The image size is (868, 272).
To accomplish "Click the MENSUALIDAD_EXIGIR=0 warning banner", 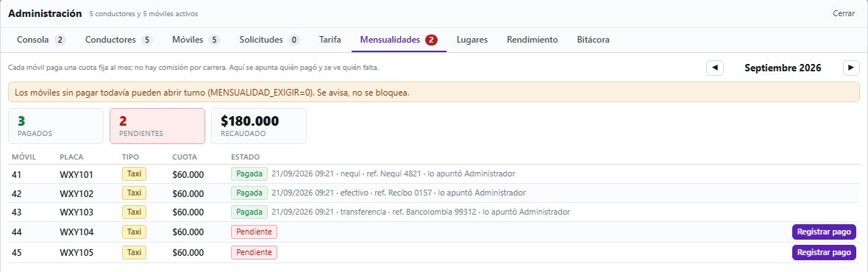I will point(434,93).
